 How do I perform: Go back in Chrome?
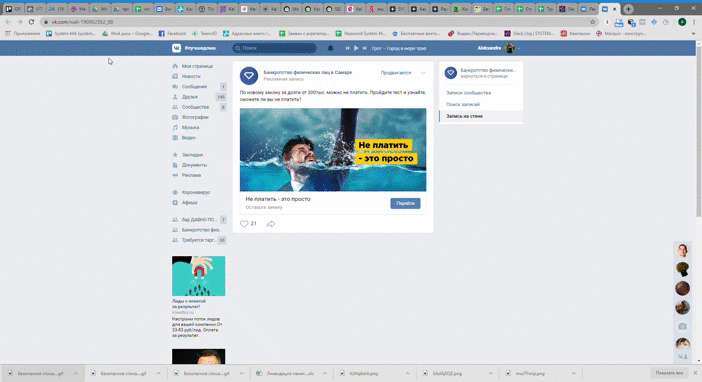tap(8, 21)
